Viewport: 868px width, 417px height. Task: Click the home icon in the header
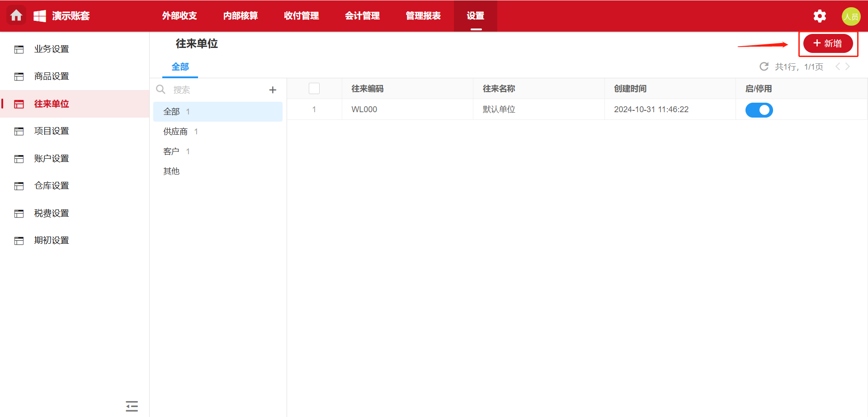point(16,16)
